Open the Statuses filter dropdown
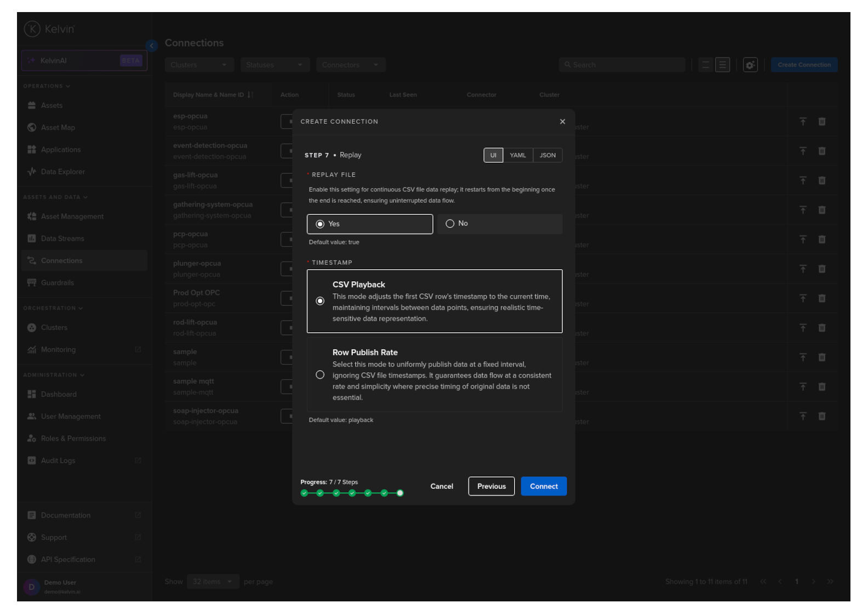Screen dimensions: 868x614 tap(275, 65)
